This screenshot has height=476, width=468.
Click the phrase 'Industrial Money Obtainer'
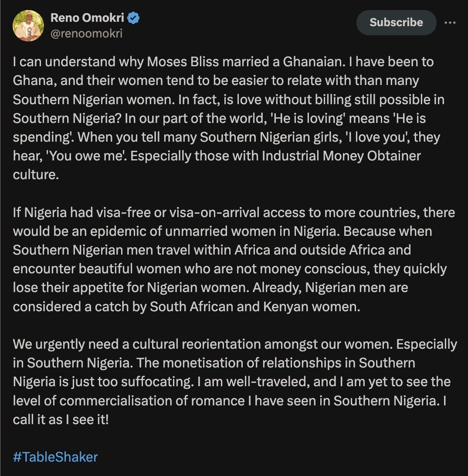pyautogui.click(x=341, y=156)
